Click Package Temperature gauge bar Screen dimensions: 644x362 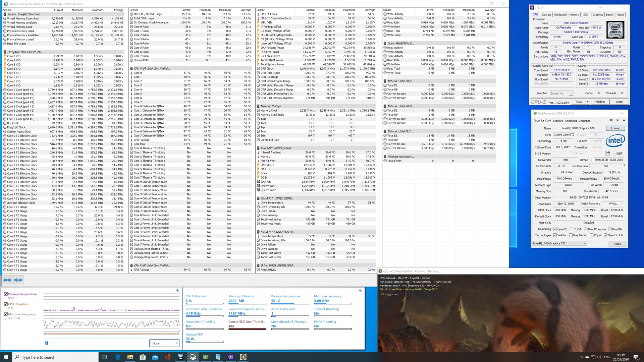pyautogui.click(x=290, y=304)
